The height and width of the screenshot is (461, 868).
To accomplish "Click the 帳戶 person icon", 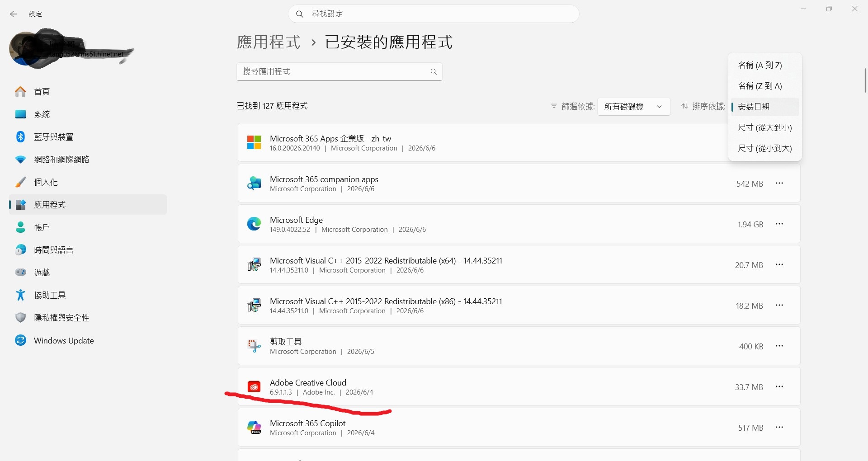I will (20, 227).
